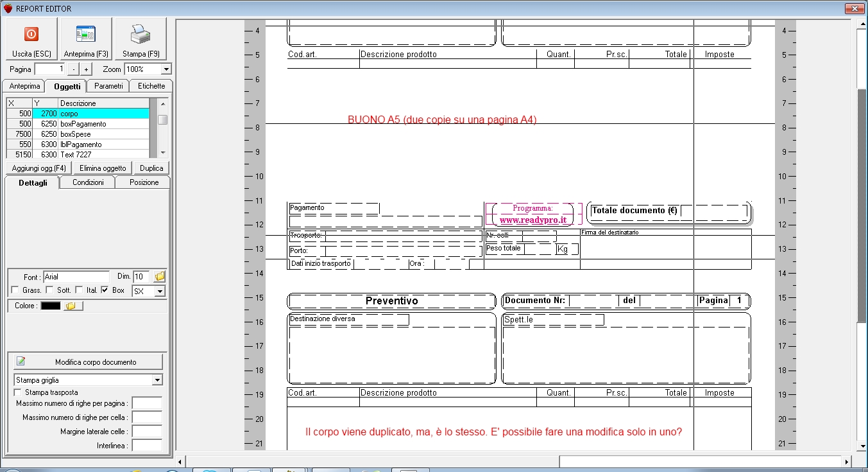Click the Font name field showing Arial
868x472 pixels.
(x=76, y=277)
